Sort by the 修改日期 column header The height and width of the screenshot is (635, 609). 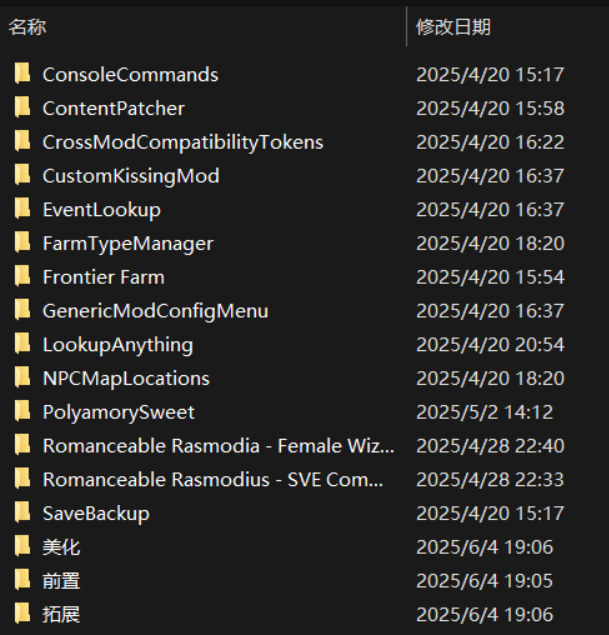click(453, 27)
